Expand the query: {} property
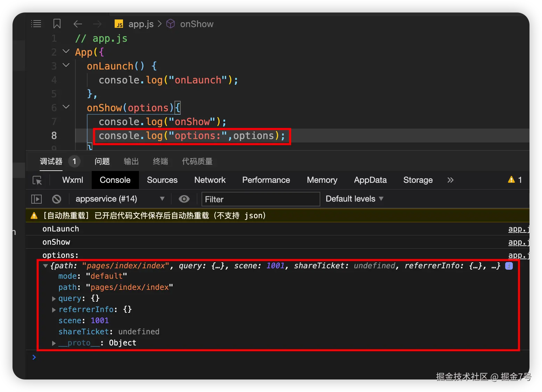Screen dimensions: 542x392 [x=54, y=299]
